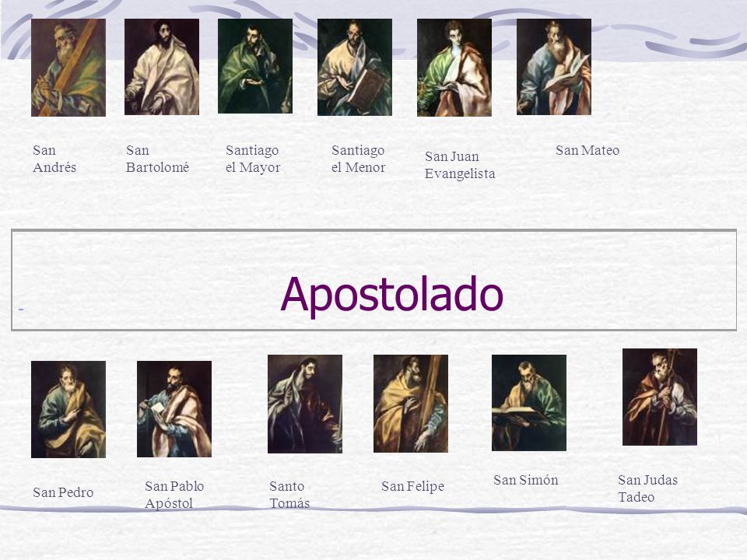The height and width of the screenshot is (560, 747).
Task: Select the San Juan Evangelista portrait
Action: coord(454,68)
